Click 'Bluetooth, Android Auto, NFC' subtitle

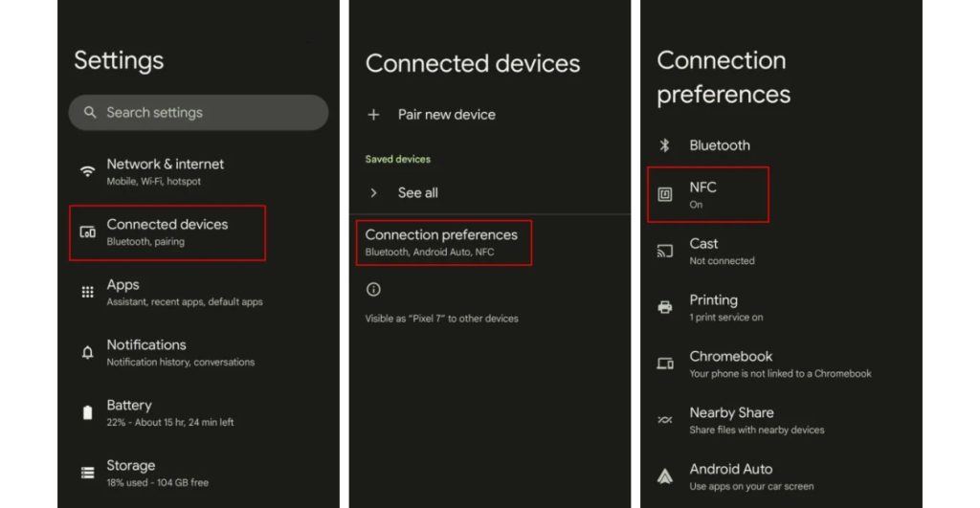(430, 253)
